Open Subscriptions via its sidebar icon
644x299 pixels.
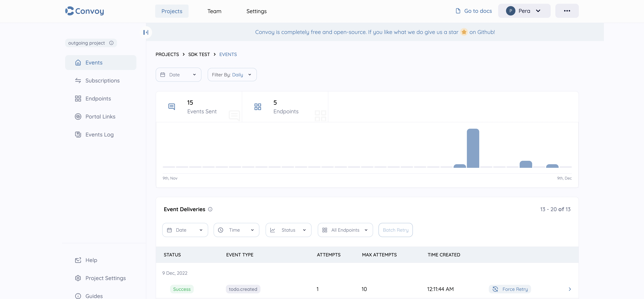click(x=78, y=80)
